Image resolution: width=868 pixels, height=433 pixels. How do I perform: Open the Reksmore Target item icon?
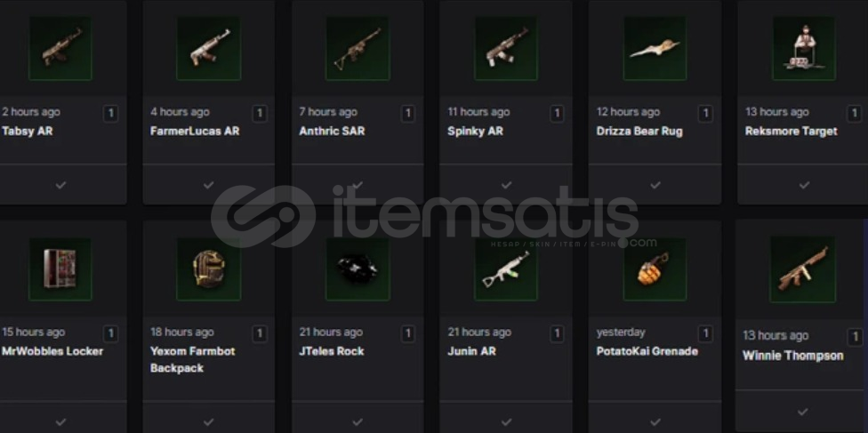coord(804,48)
